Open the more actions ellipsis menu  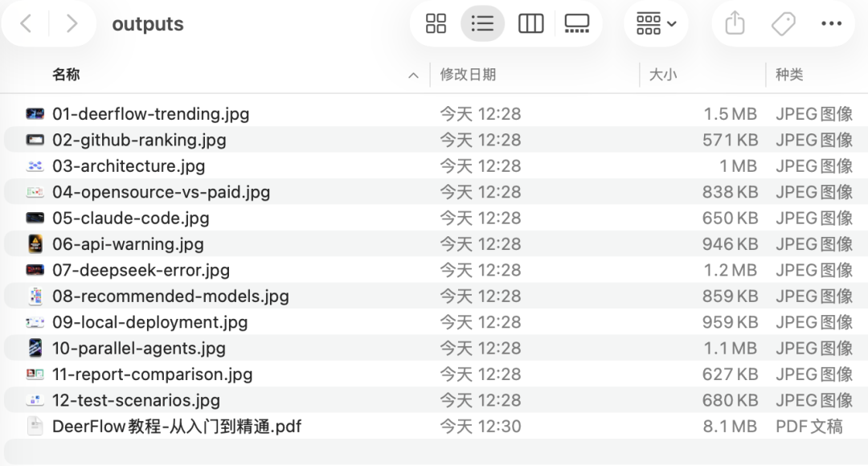coord(831,24)
